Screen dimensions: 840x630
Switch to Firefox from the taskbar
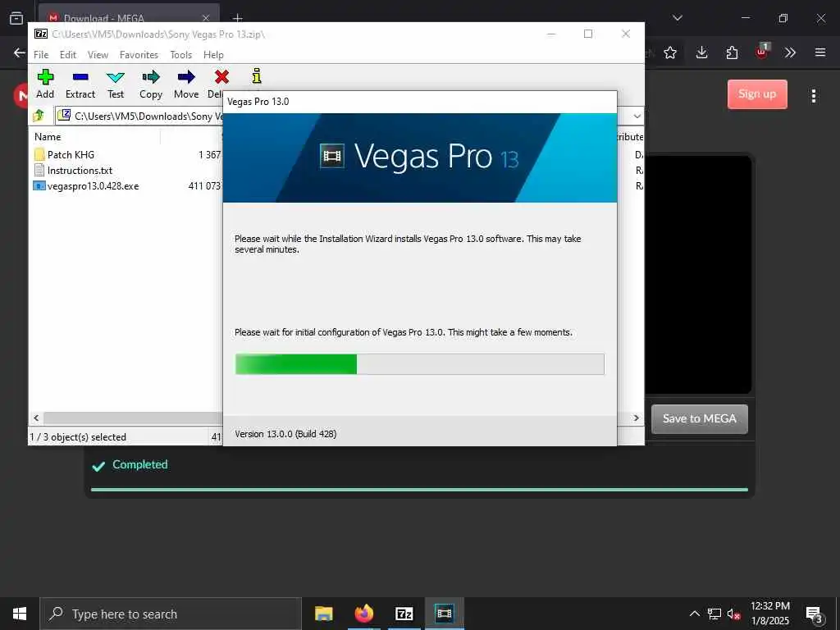tap(363, 614)
